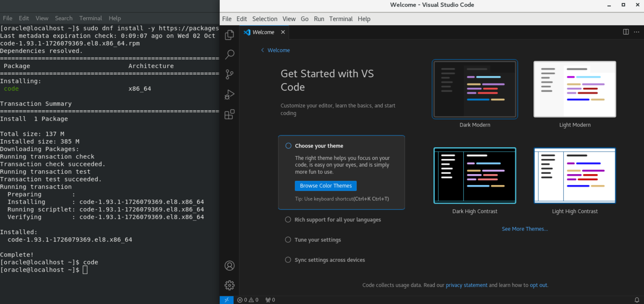The width and height of the screenshot is (644, 304).
Task: Click the remote window status bar icon
Action: point(226,300)
